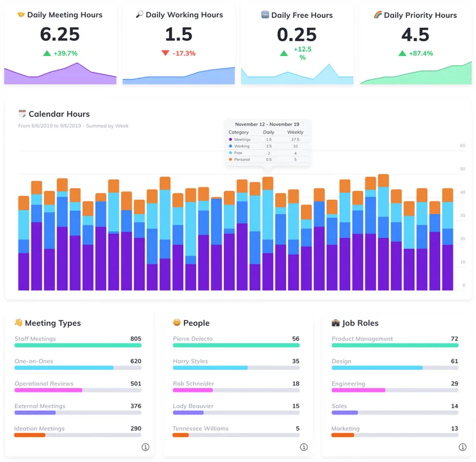Click the rainbow icon beside Daily Priority Hours
The height and width of the screenshot is (462, 476).
pos(378,14)
